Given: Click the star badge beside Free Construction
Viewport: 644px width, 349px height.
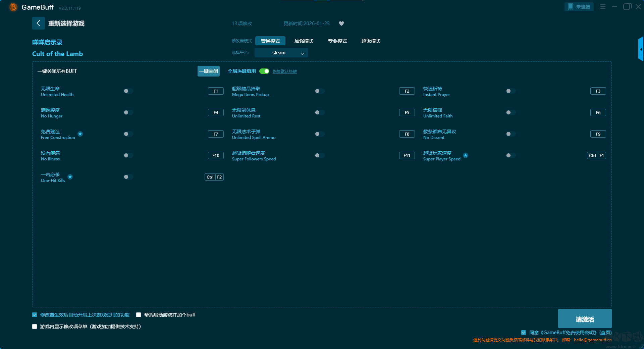Looking at the screenshot, I should pos(80,134).
